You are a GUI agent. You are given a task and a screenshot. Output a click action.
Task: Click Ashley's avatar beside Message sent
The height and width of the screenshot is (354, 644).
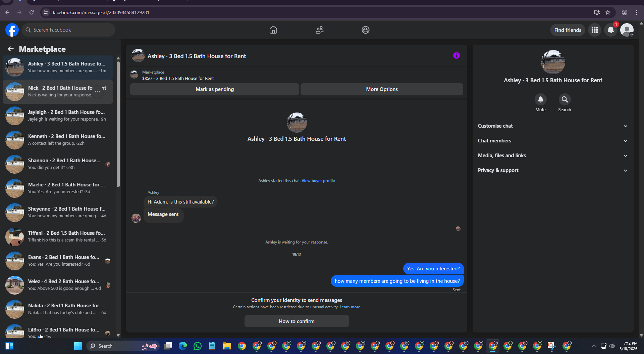136,218
